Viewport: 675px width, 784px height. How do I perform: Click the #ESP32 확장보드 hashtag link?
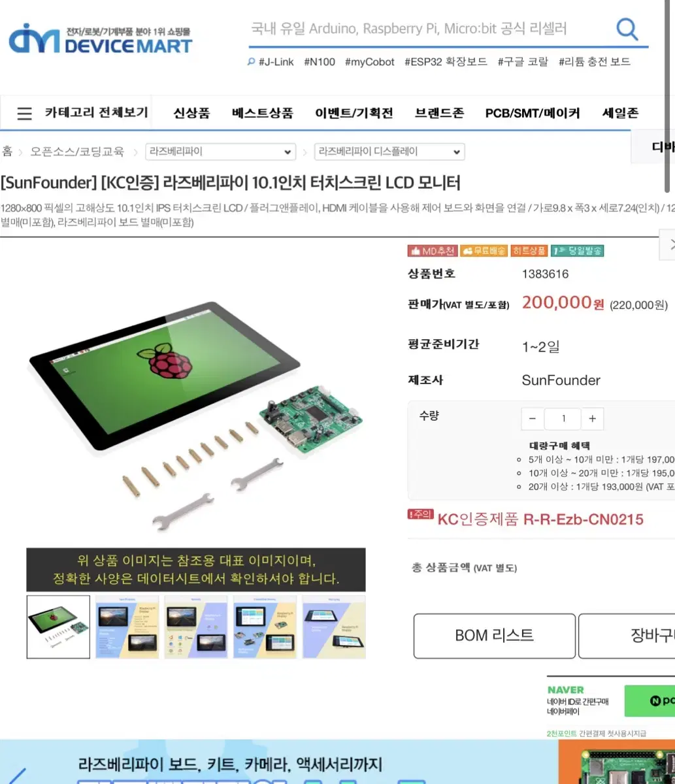pos(446,62)
